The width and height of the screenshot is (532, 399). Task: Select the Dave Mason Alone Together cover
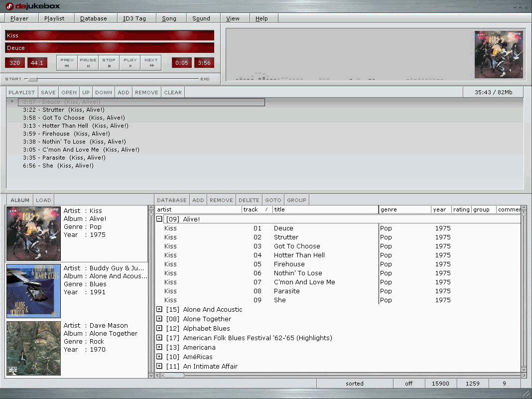pos(33,349)
